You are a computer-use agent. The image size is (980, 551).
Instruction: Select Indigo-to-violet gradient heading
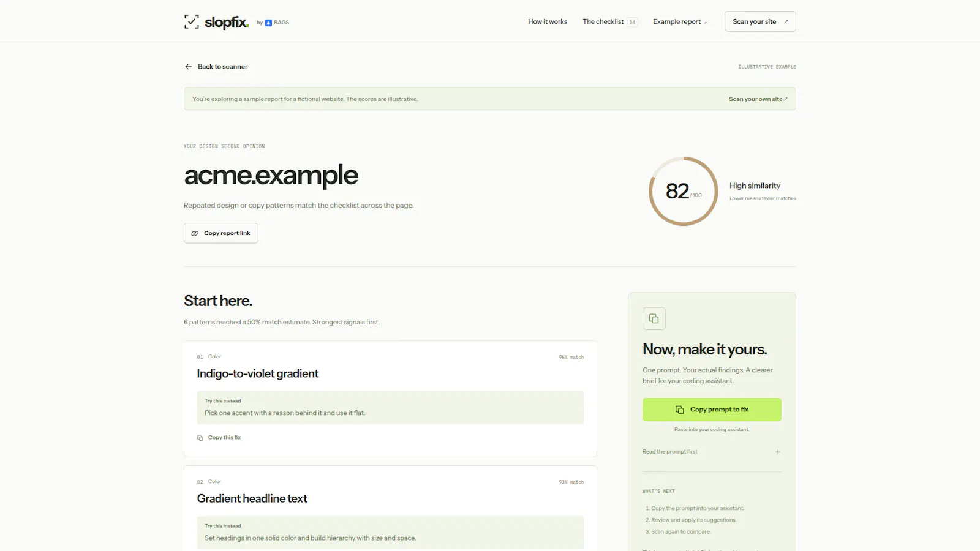click(258, 373)
